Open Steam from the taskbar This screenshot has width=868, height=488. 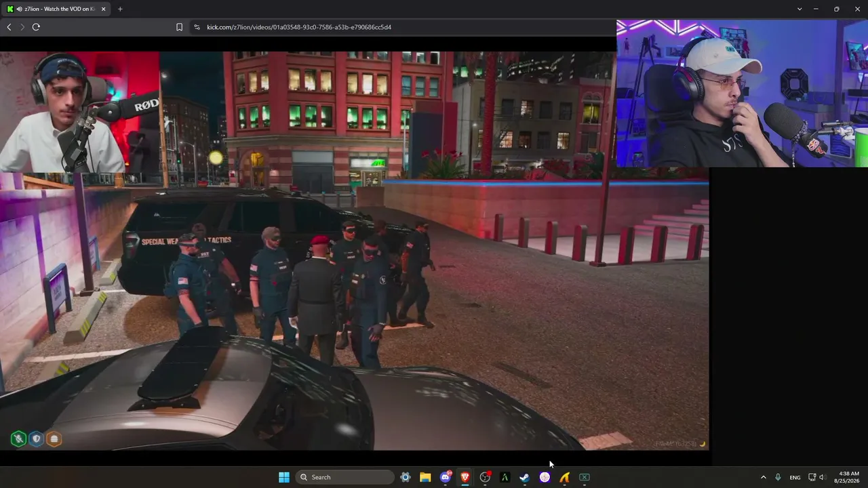[524, 477]
